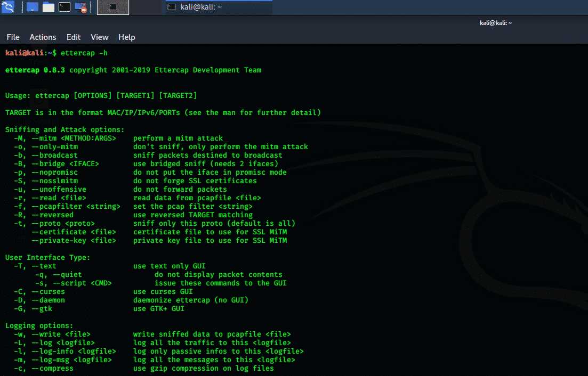Click the typed command 'ettercap -h'

point(84,53)
